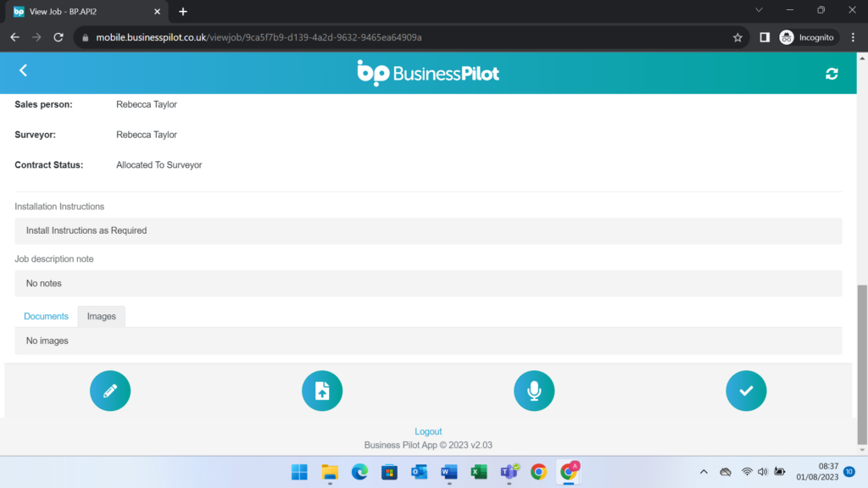The height and width of the screenshot is (488, 868).
Task: Start a voice note with the microphone icon
Action: coord(534,391)
